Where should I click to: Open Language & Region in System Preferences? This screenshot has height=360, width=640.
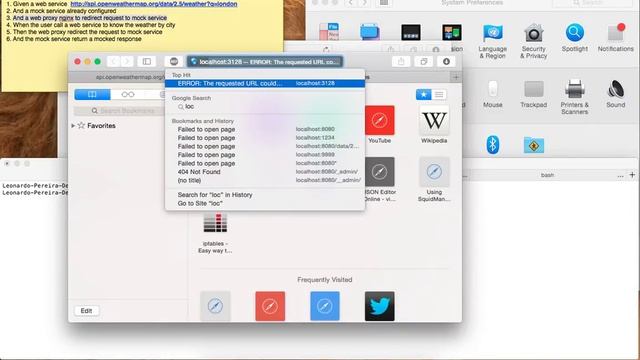click(x=493, y=41)
